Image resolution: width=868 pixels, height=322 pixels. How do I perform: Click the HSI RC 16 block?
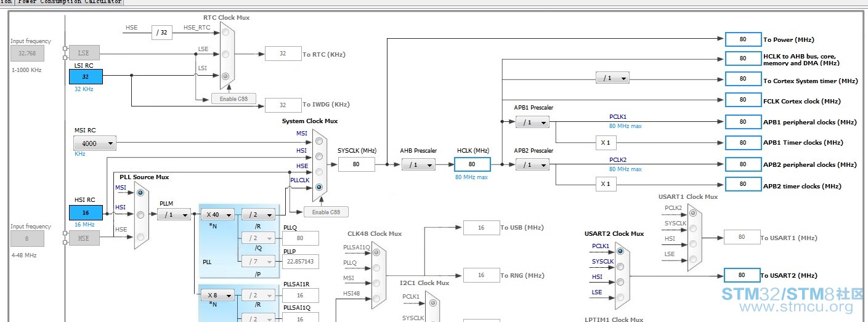tap(86, 213)
